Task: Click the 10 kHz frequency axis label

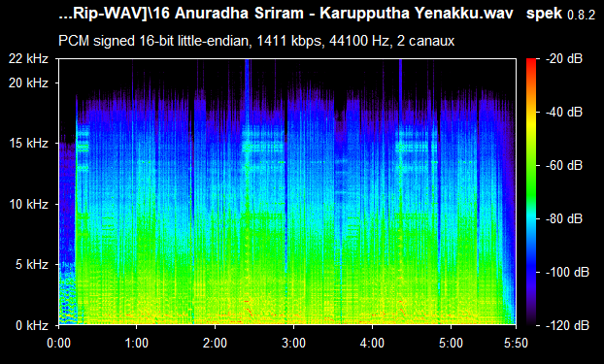Action: pos(28,204)
